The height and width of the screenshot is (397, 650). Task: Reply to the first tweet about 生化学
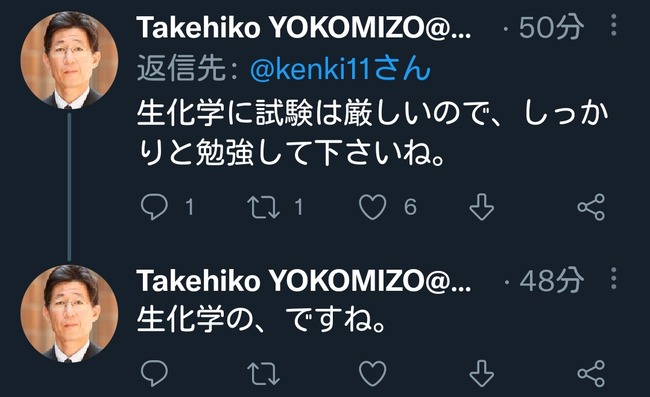[154, 206]
